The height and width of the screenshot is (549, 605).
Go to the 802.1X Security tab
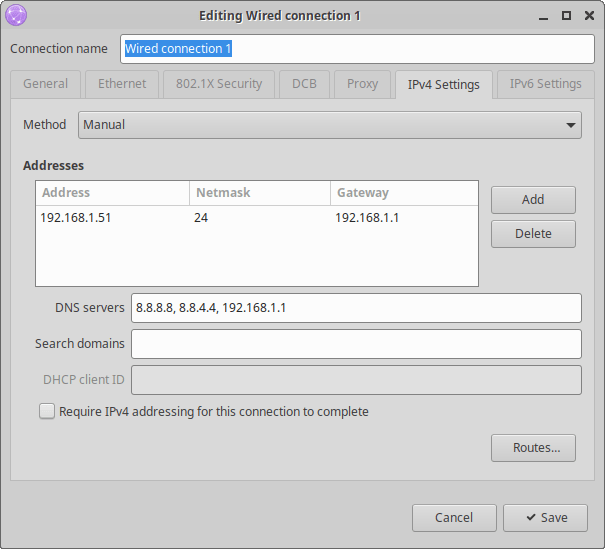(x=219, y=84)
